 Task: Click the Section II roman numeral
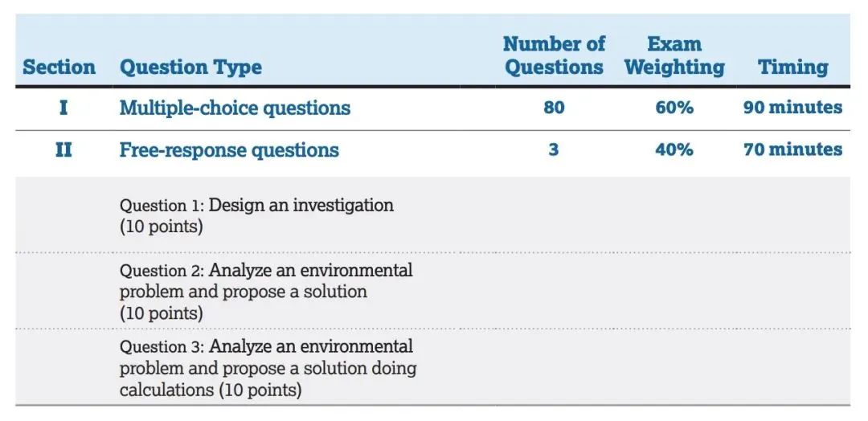[x=63, y=150]
